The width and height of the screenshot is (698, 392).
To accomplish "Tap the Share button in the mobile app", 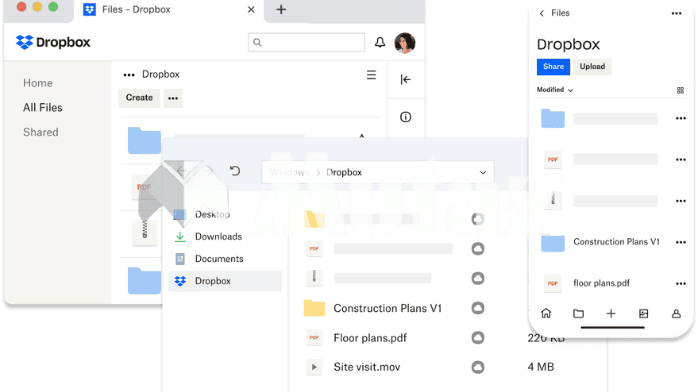I will 553,67.
